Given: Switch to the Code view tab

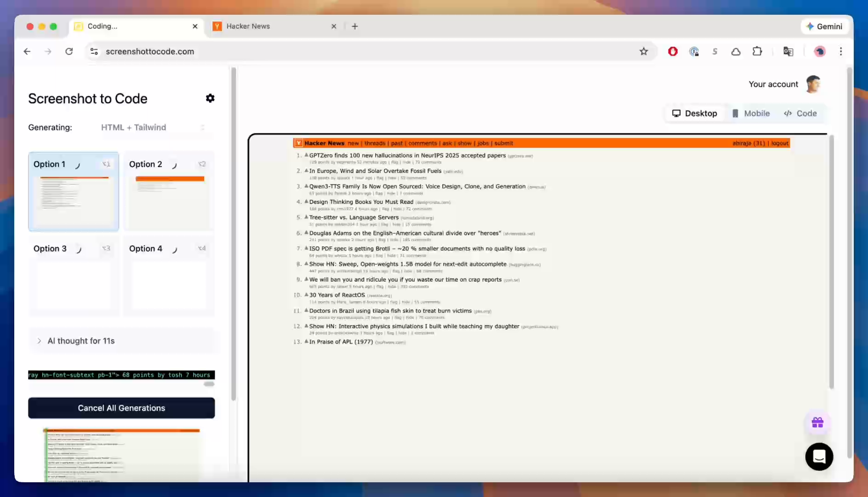Looking at the screenshot, I should (800, 114).
